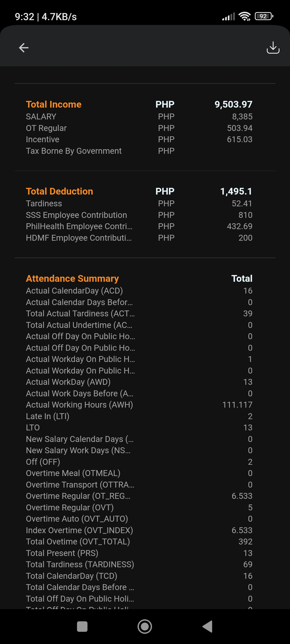Tap the truncated HDMF Employee Contribution row
The width and height of the screenshot is (290, 644).
pyautogui.click(x=79, y=238)
